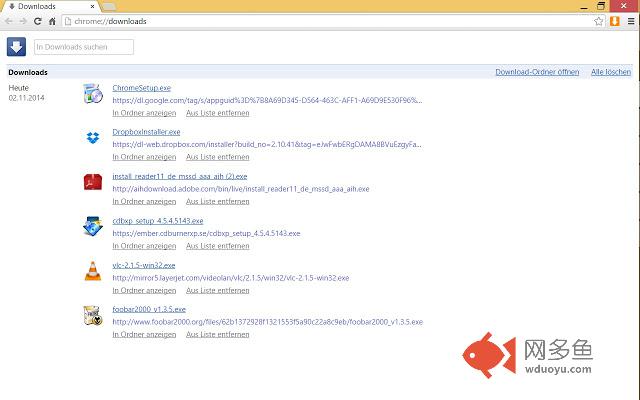Screen dimensions: 640x400
Task: Open the aihdownload.adobe.com source URL
Action: (x=241, y=189)
